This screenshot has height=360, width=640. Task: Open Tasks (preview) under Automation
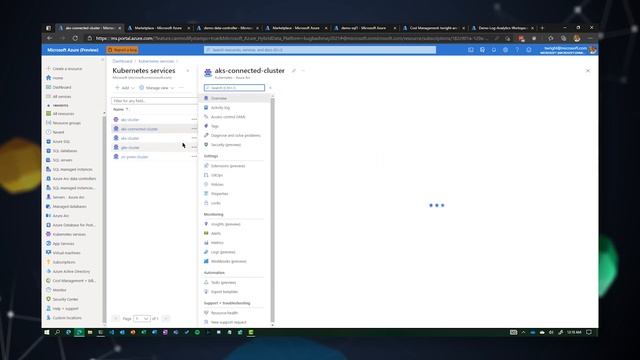[223, 282]
